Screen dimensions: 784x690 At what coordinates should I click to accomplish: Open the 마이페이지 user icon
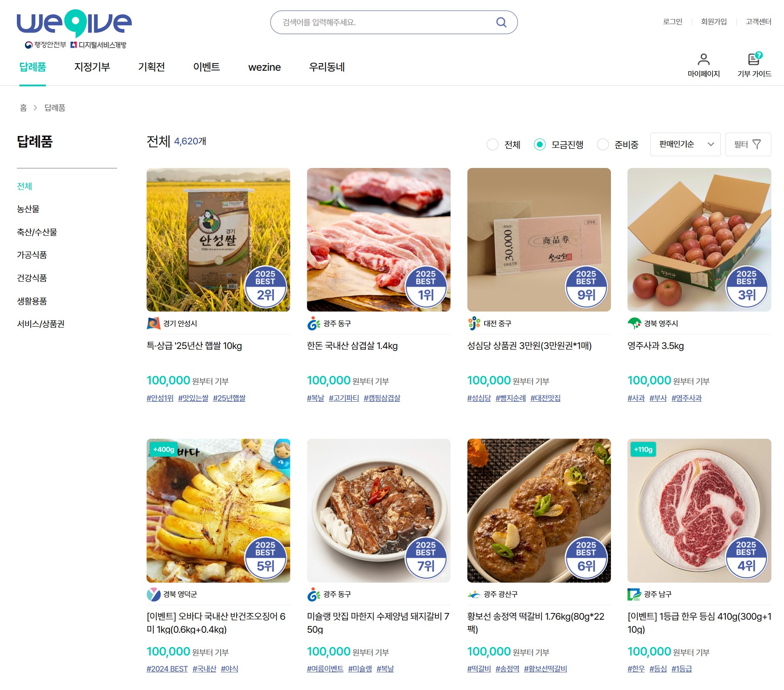click(704, 59)
